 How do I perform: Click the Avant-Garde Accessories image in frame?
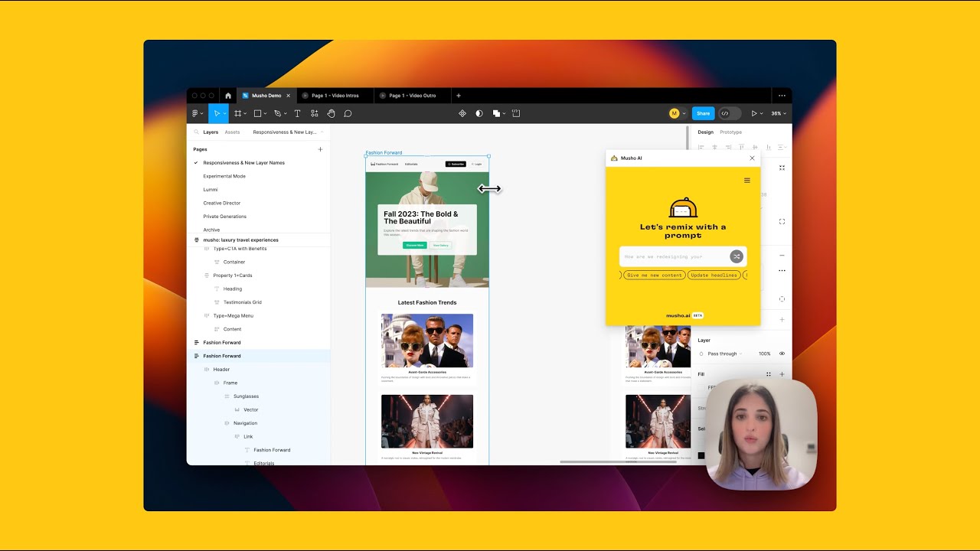pos(427,341)
